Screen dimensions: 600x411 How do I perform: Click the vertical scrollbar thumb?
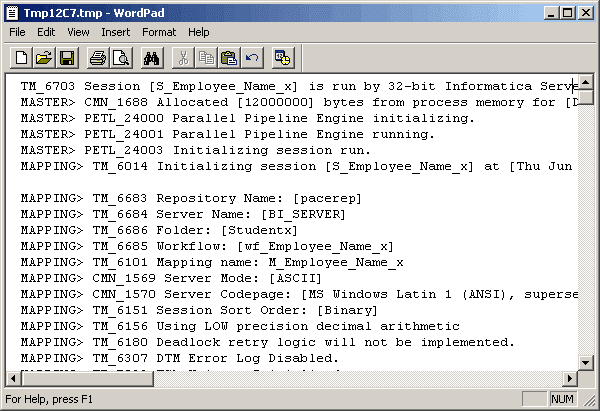pyautogui.click(x=586, y=97)
